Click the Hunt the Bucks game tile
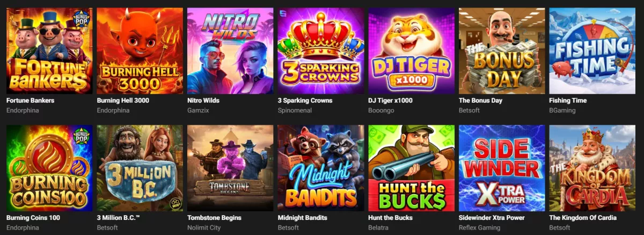This screenshot has width=644, height=235. [411, 168]
